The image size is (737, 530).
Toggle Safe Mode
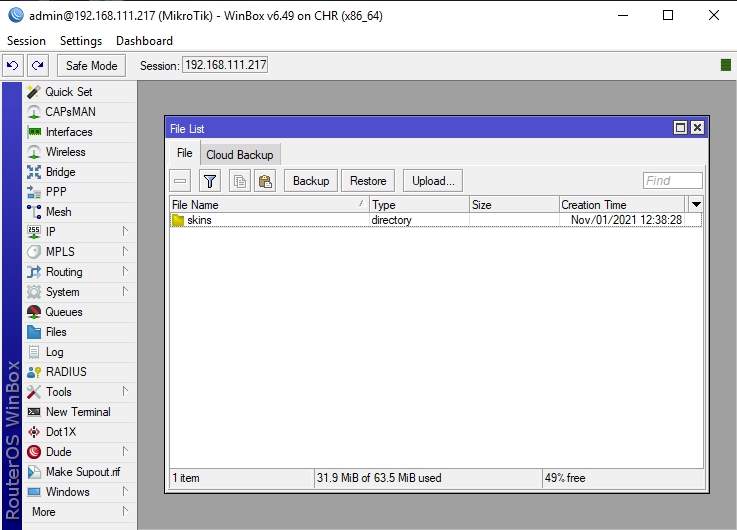(92, 65)
